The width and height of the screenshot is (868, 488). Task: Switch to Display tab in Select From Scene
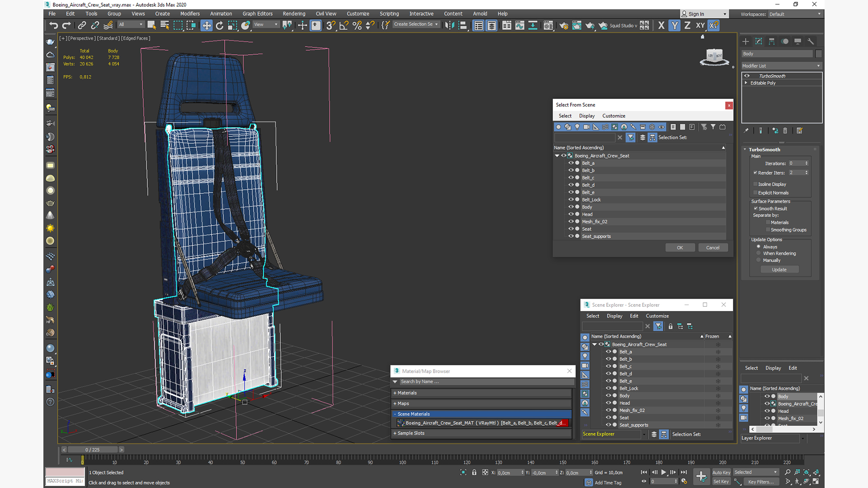[587, 116]
